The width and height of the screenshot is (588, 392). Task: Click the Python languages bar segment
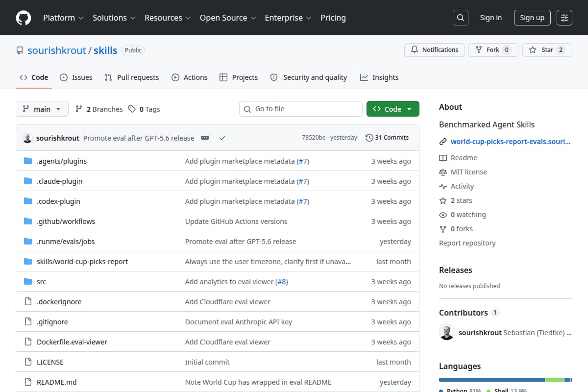(492, 380)
